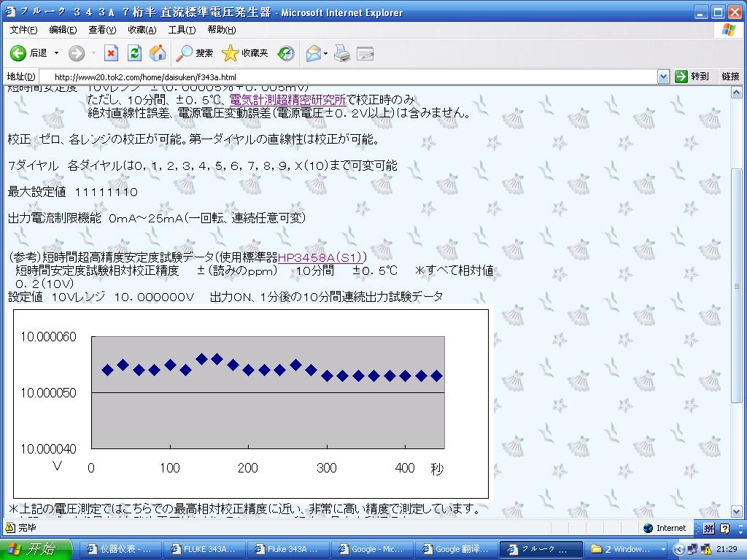Click the vertical scrollbar thumb
Screen dimensions: 747x560
737,286
